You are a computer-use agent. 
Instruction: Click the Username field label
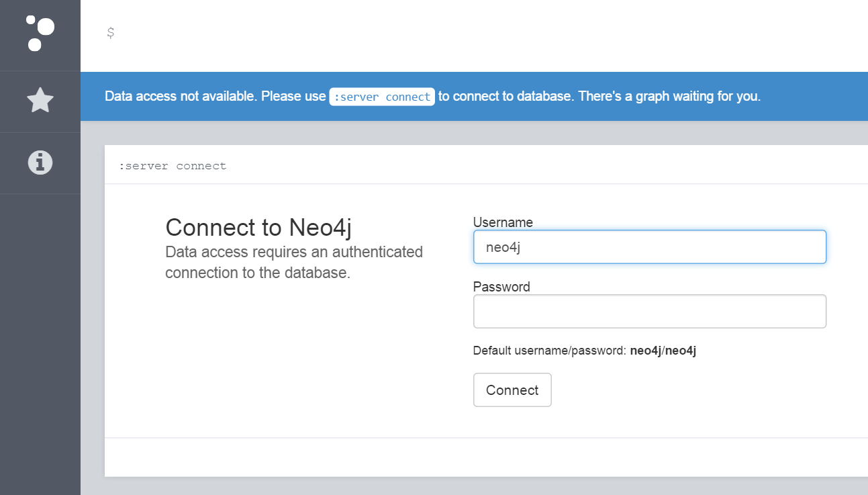click(503, 222)
